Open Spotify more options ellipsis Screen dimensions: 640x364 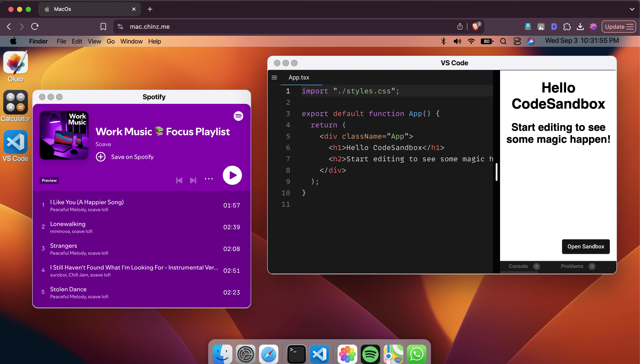(209, 179)
